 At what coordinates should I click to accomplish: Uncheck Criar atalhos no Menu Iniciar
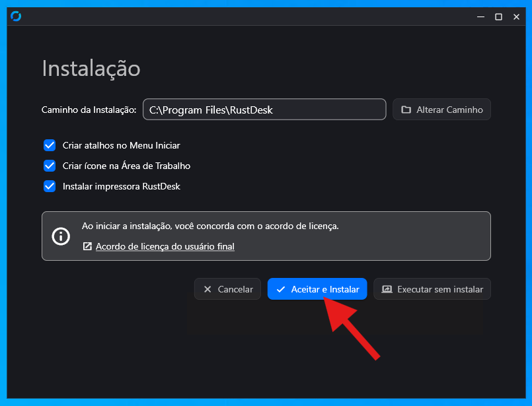click(50, 145)
